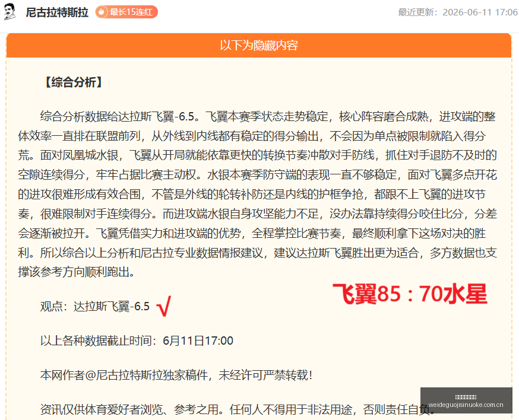Screen dimensions: 519x420
Task: Click the 最长15连红 streak badge
Action: click(126, 12)
